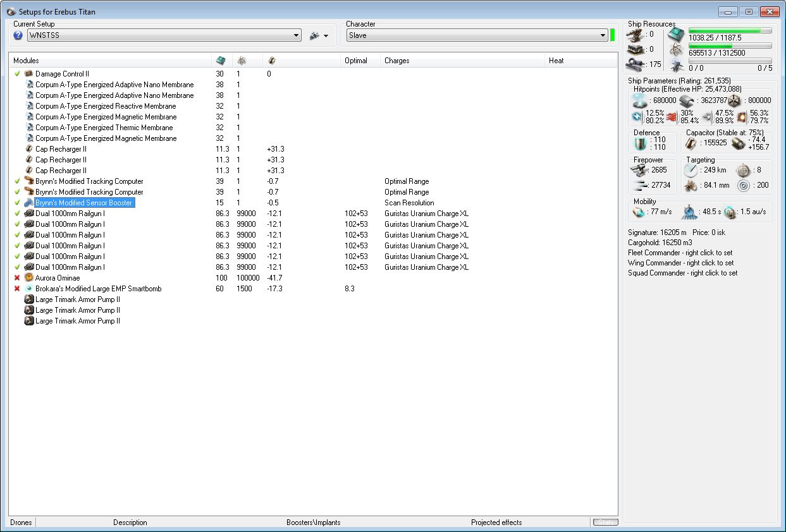Image resolution: width=786 pixels, height=532 pixels.
Task: Click the Damage Control II module icon
Action: [28, 74]
